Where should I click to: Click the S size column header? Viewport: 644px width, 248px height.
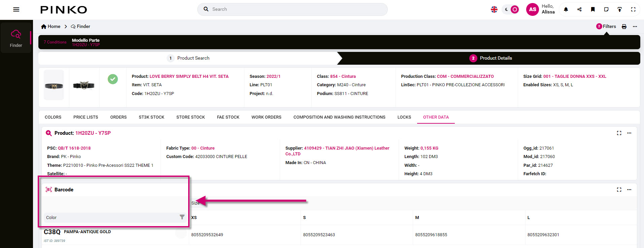click(x=357, y=218)
